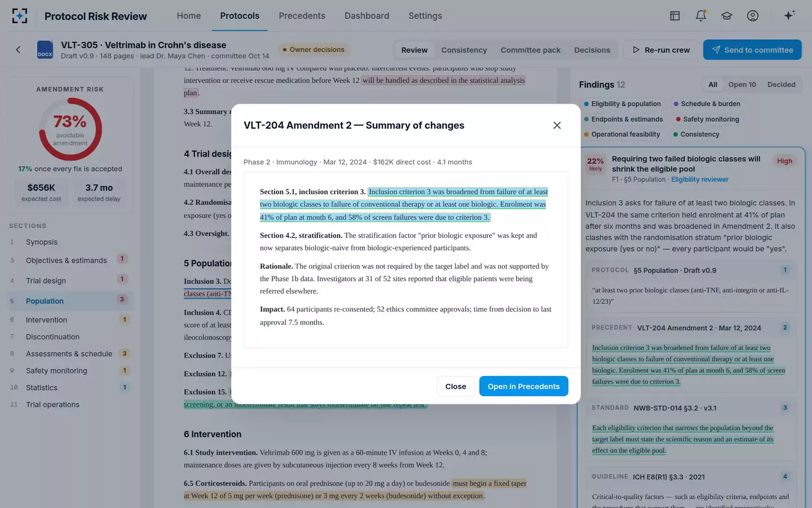
Task: Open the layout panel icon in header
Action: point(675,16)
